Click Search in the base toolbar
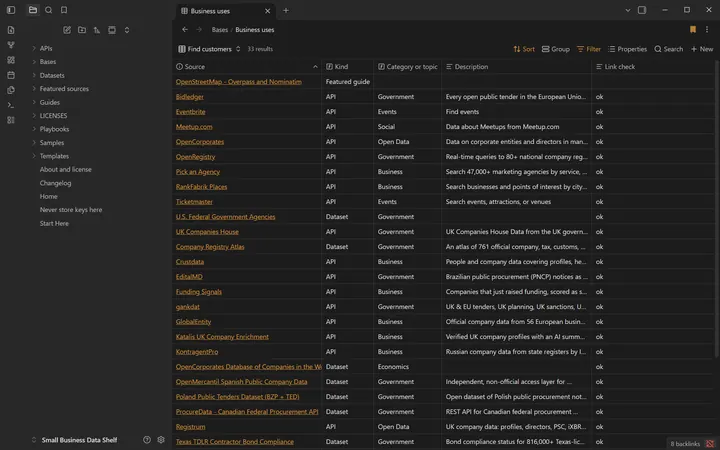 tap(668, 49)
